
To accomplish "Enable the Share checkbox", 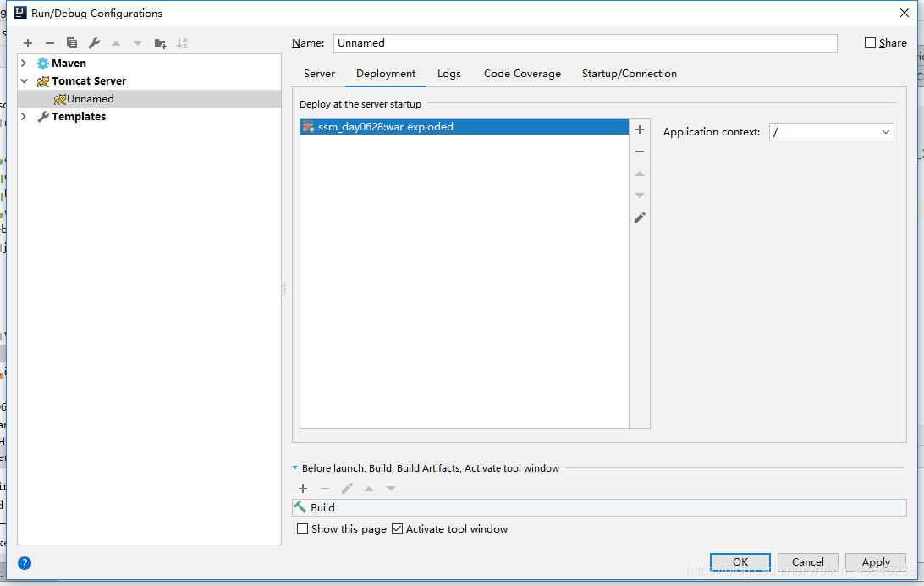I will tap(870, 42).
